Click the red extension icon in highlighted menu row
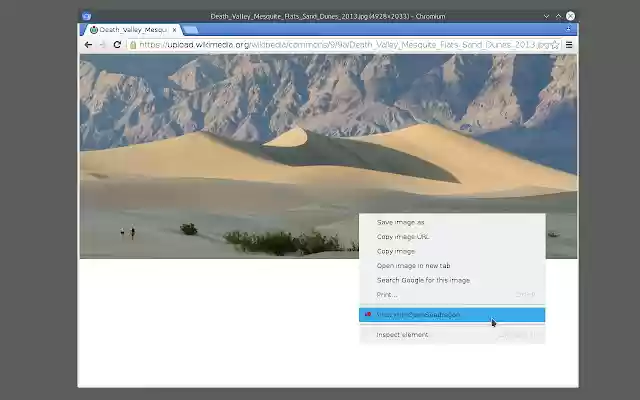 [368, 314]
